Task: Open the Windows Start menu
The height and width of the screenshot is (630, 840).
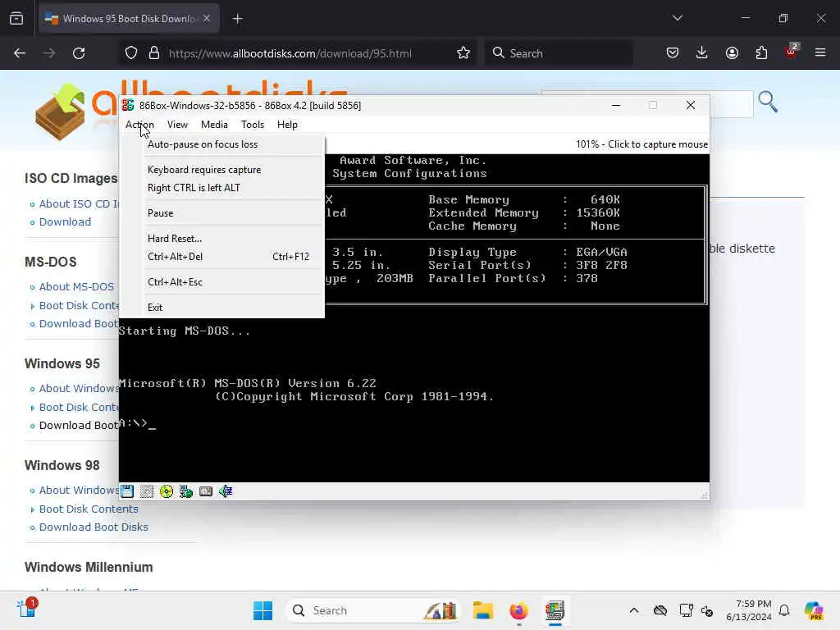Action: (262, 610)
